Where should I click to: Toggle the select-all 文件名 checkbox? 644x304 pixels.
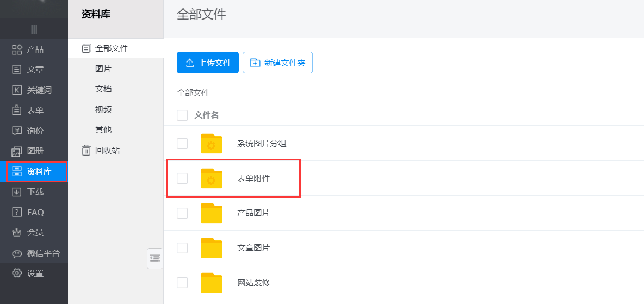click(182, 115)
